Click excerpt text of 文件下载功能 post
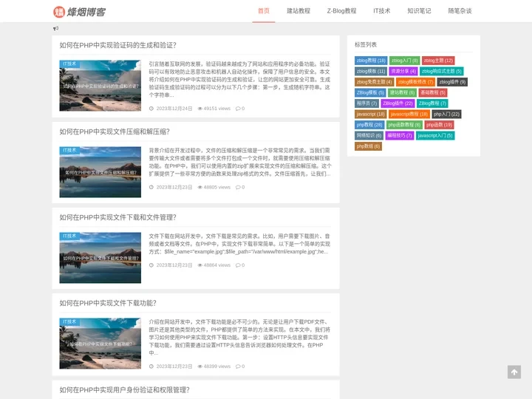This screenshot has width=532, height=399. (x=239, y=337)
